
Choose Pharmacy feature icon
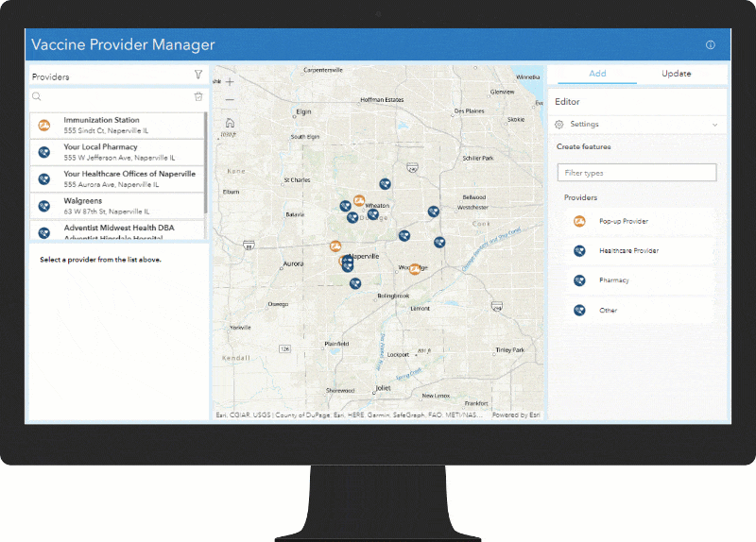(579, 280)
